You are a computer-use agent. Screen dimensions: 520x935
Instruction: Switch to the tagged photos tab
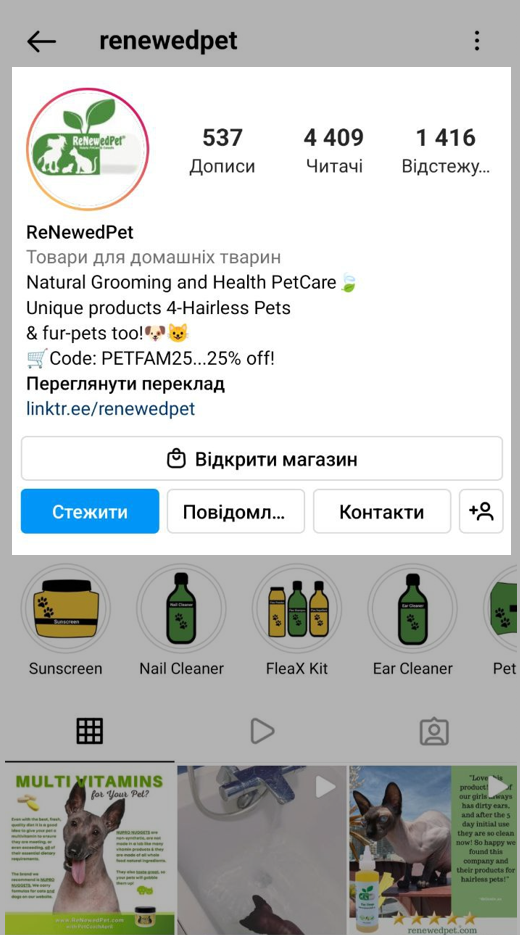click(x=434, y=731)
